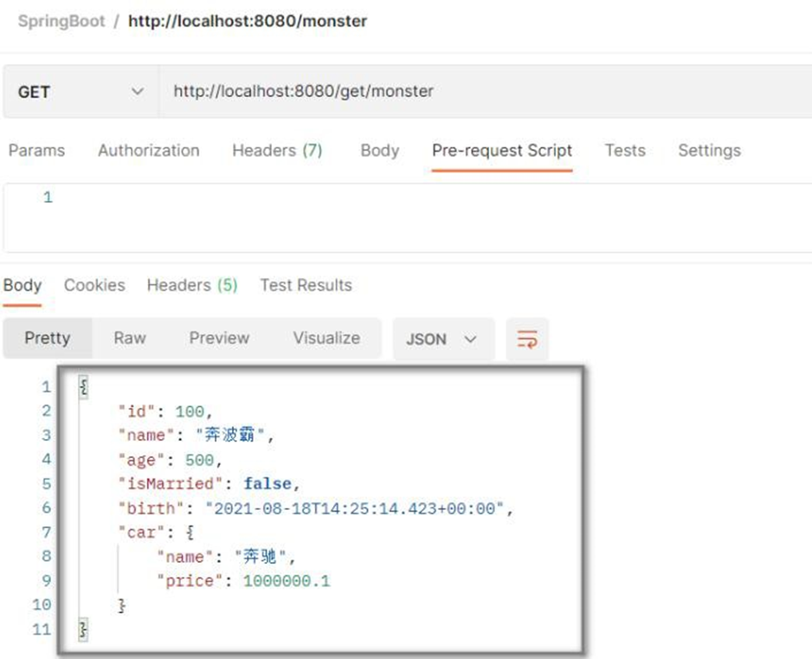Open the response Cookies tab

[x=94, y=286]
